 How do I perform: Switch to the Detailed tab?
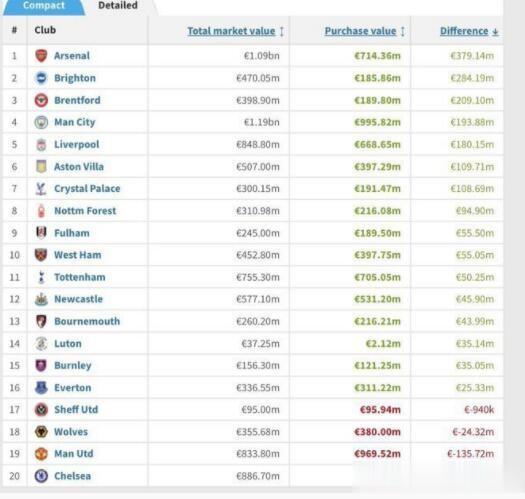118,6
